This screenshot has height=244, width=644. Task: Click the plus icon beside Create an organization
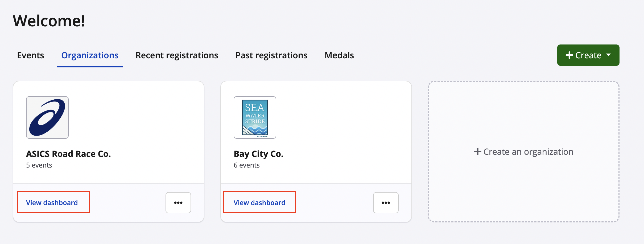[477, 152]
